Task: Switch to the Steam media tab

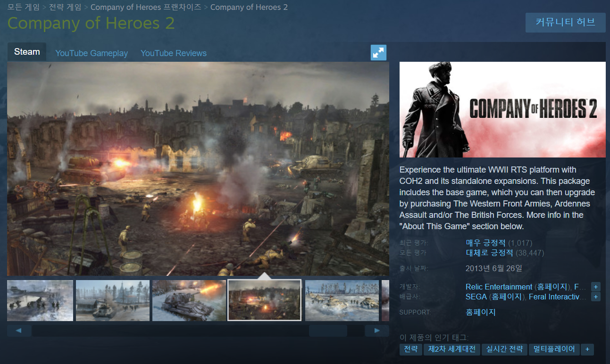Action: [x=27, y=52]
